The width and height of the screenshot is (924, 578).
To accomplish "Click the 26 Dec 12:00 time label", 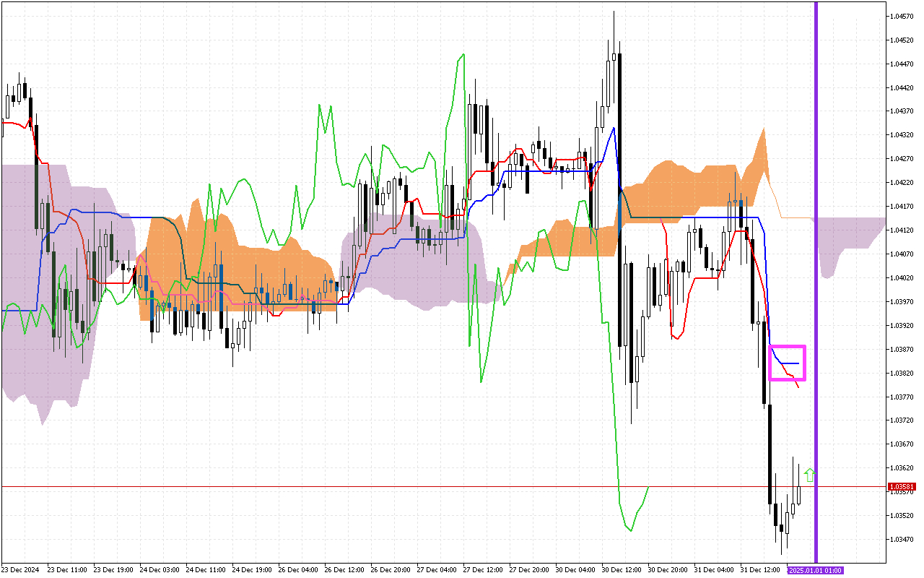I will (x=344, y=570).
